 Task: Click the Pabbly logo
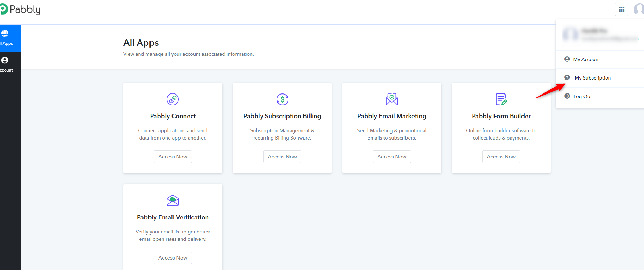(20, 9)
